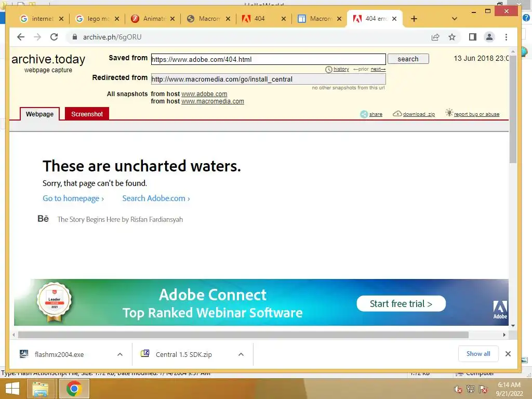532x399 pixels.
Task: Switch to the Animate tab
Action: (x=148, y=19)
